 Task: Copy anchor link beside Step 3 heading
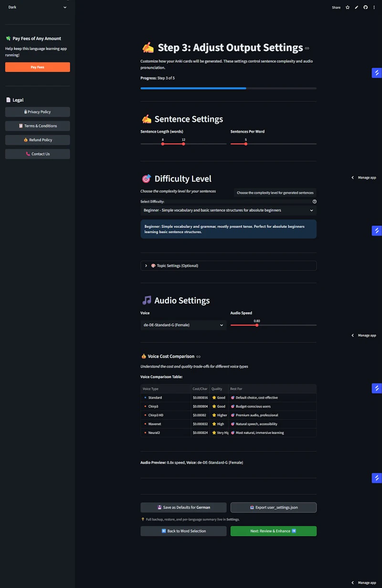click(307, 48)
